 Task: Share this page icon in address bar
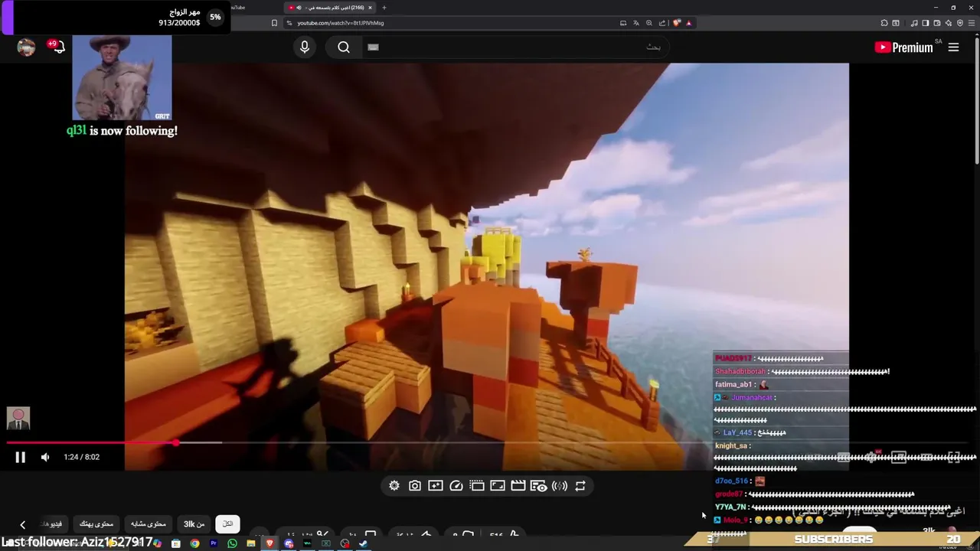pyautogui.click(x=662, y=23)
